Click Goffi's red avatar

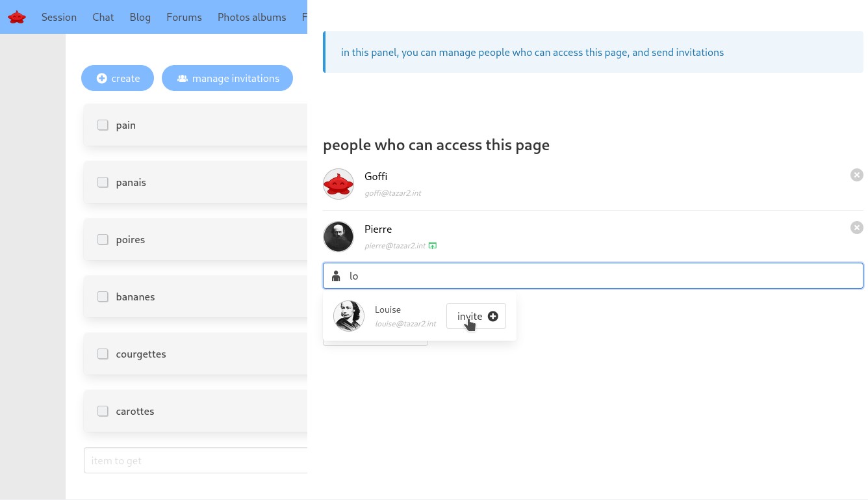coord(338,184)
